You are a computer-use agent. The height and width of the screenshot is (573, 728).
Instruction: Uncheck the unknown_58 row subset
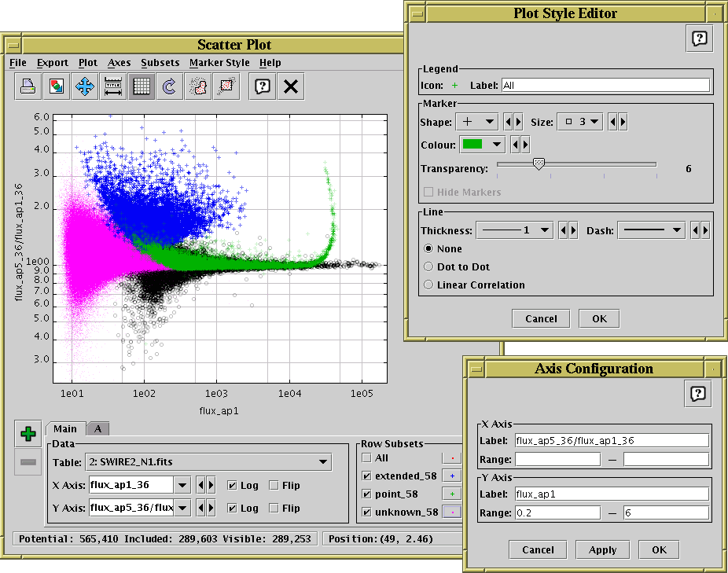[x=367, y=512]
